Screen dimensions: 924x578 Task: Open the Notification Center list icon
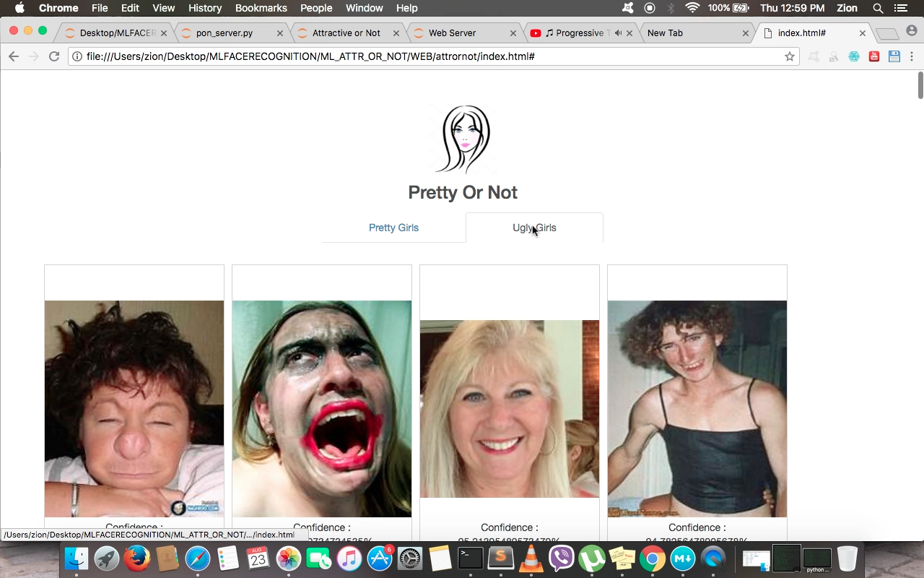(x=900, y=8)
